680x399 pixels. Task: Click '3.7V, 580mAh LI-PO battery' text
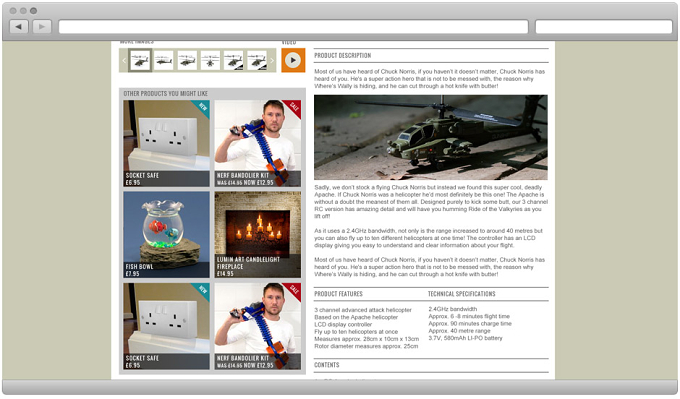click(x=465, y=338)
